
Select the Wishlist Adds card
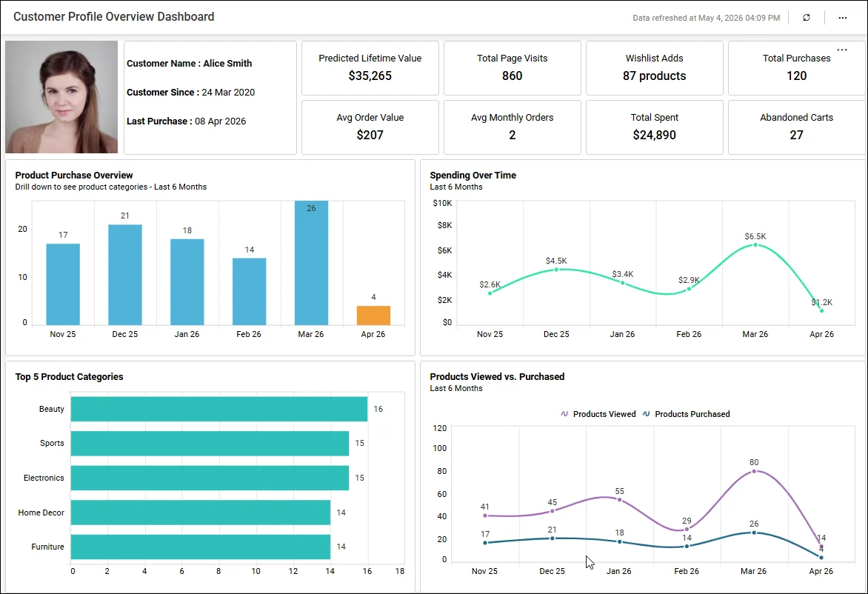click(x=654, y=68)
